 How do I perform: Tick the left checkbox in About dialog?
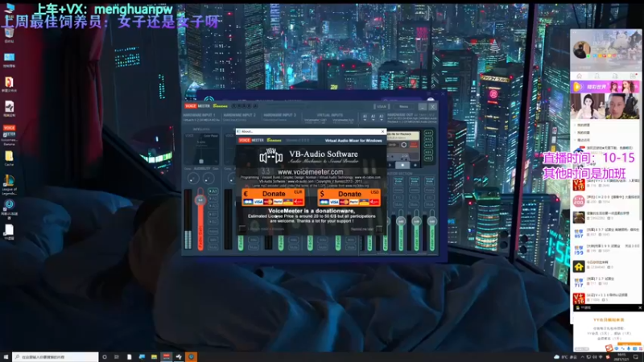(242, 228)
